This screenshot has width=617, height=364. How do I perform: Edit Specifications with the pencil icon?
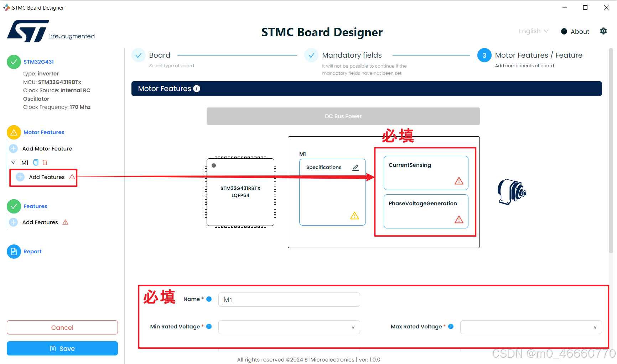click(x=356, y=168)
